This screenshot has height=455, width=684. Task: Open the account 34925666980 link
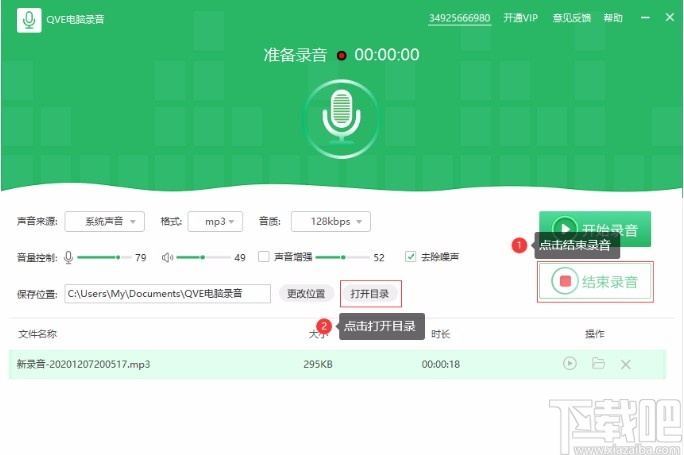[x=459, y=18]
